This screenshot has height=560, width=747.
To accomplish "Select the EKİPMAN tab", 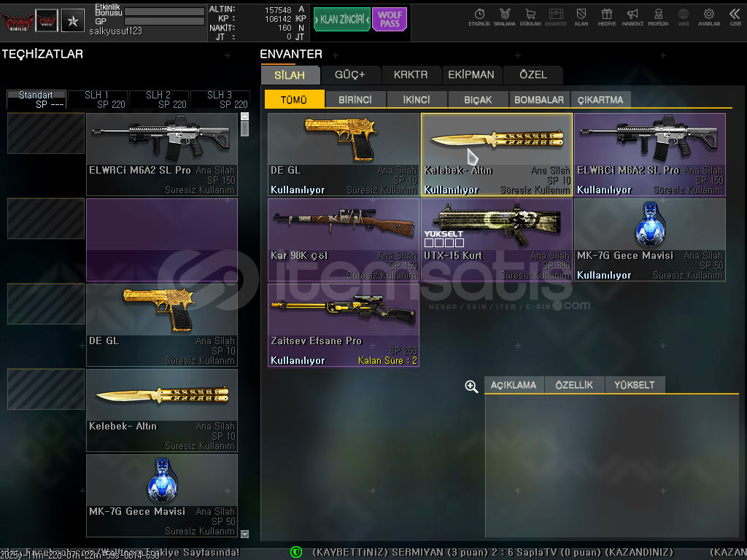I will (471, 75).
